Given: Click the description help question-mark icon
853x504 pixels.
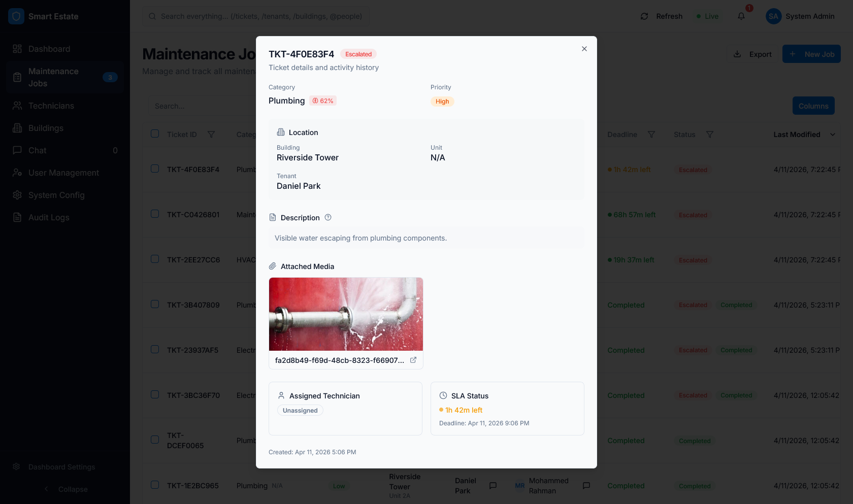Looking at the screenshot, I should pyautogui.click(x=328, y=217).
